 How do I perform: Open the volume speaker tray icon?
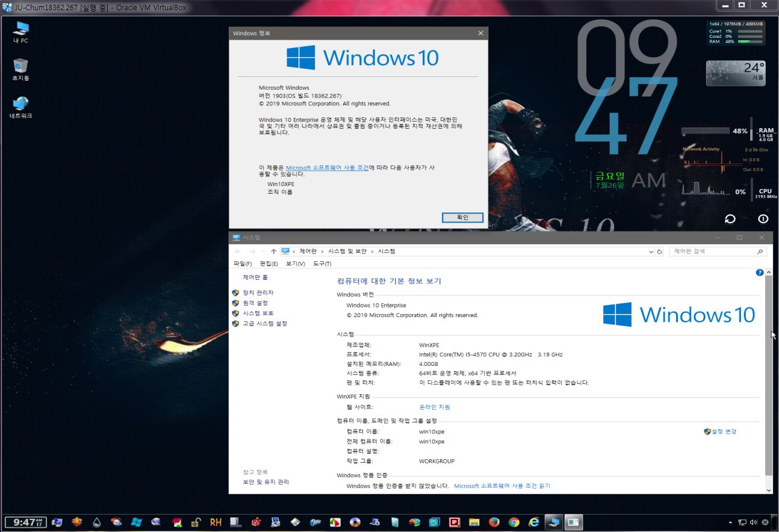[x=753, y=522]
